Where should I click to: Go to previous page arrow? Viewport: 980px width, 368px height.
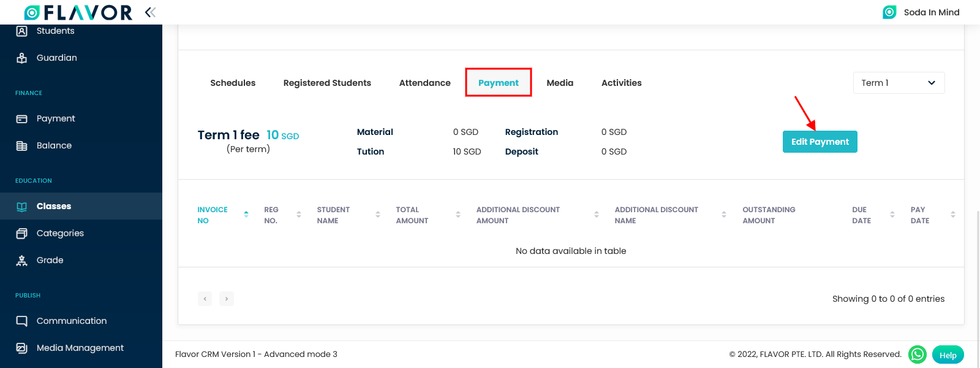tap(205, 299)
